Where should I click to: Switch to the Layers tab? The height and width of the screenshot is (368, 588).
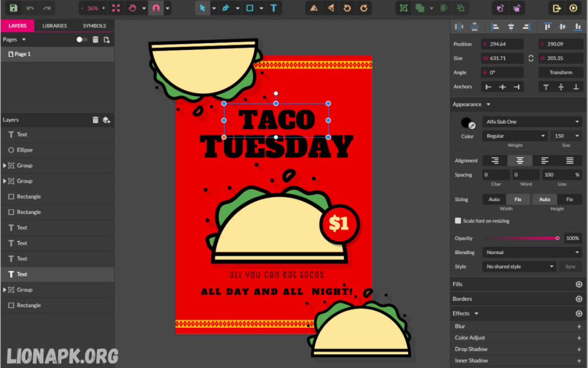coord(17,25)
